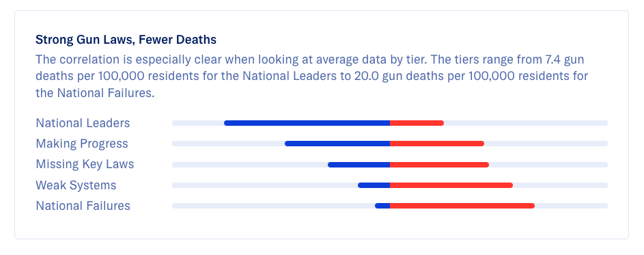Click the blue bar for National Failures

(382, 206)
